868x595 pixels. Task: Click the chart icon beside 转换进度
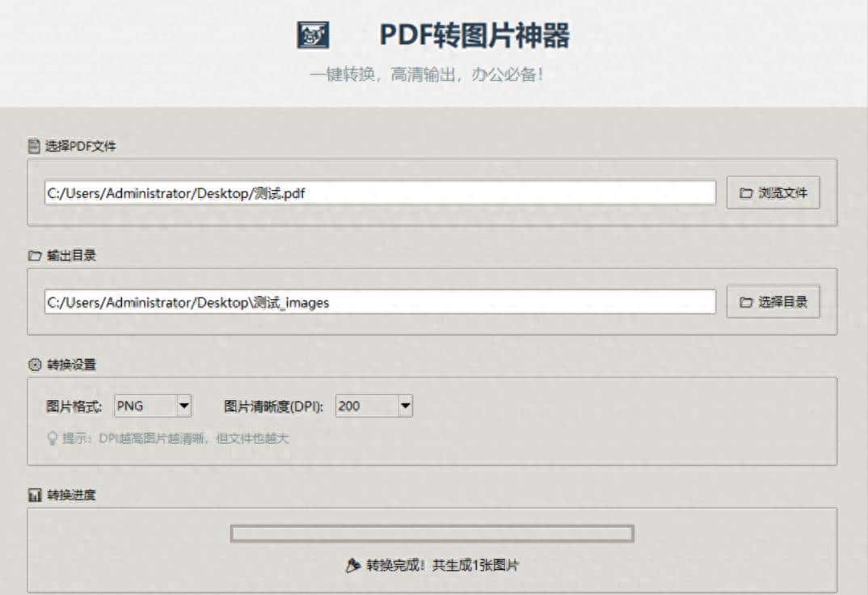point(34,495)
